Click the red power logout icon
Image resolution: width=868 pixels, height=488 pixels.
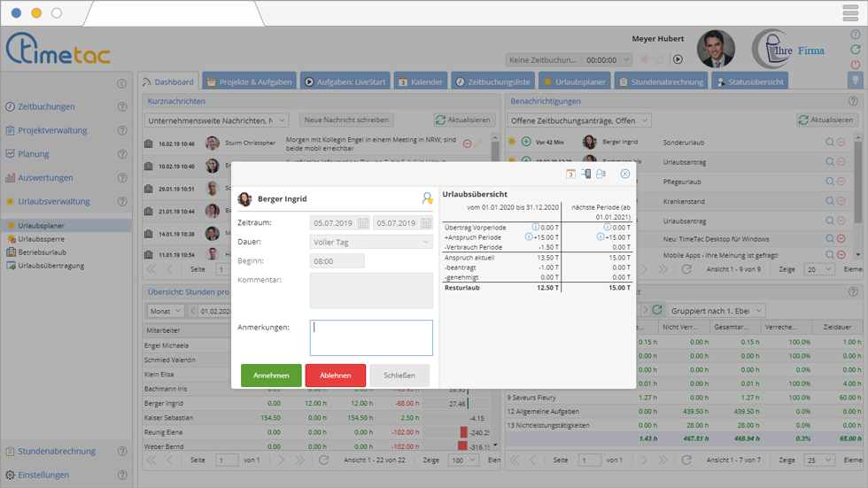point(855,65)
